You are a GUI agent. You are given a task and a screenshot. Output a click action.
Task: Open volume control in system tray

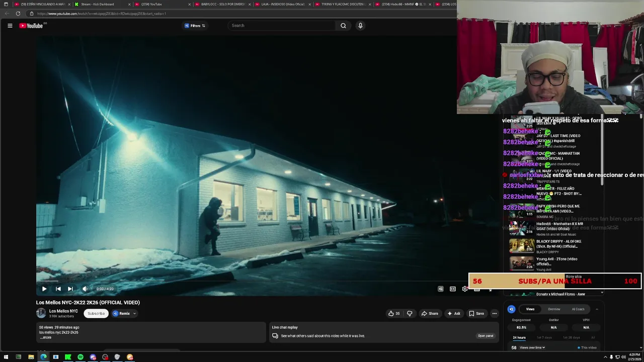[623, 357]
